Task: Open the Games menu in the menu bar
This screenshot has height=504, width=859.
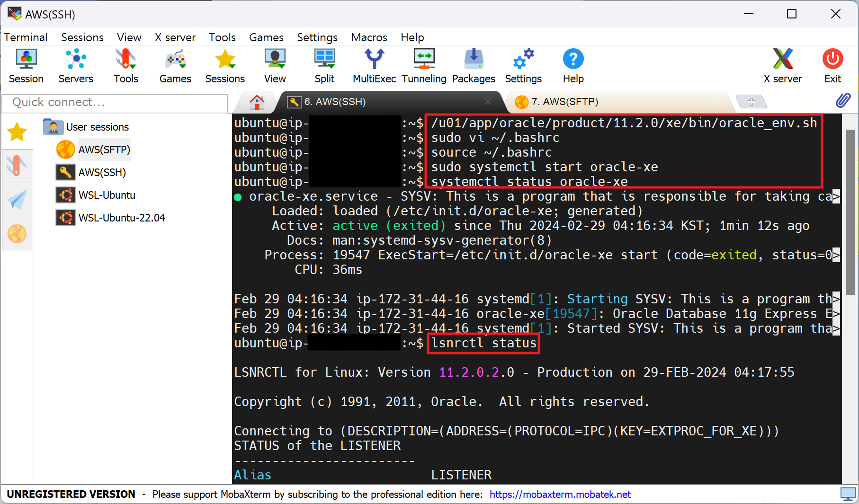Action: [x=266, y=37]
